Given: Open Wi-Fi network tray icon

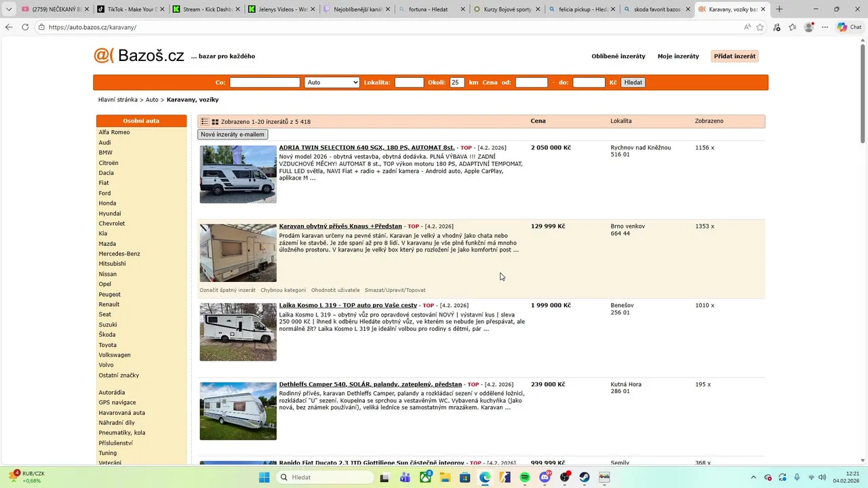Looking at the screenshot, I should pyautogui.click(x=812, y=477).
